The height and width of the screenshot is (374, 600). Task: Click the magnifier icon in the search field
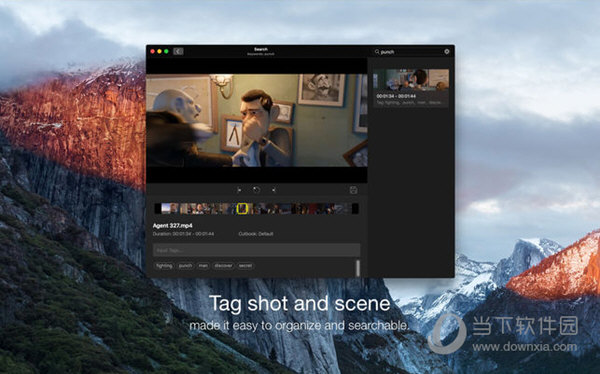pyautogui.click(x=377, y=51)
